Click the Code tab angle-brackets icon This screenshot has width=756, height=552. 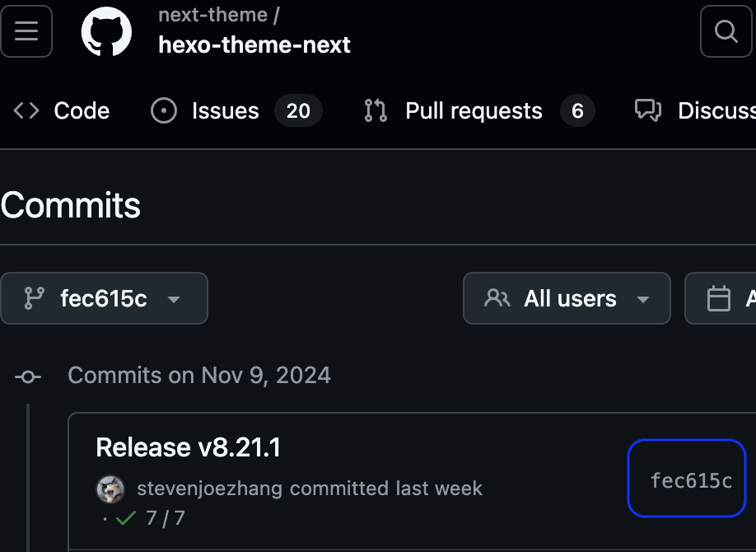tap(26, 110)
